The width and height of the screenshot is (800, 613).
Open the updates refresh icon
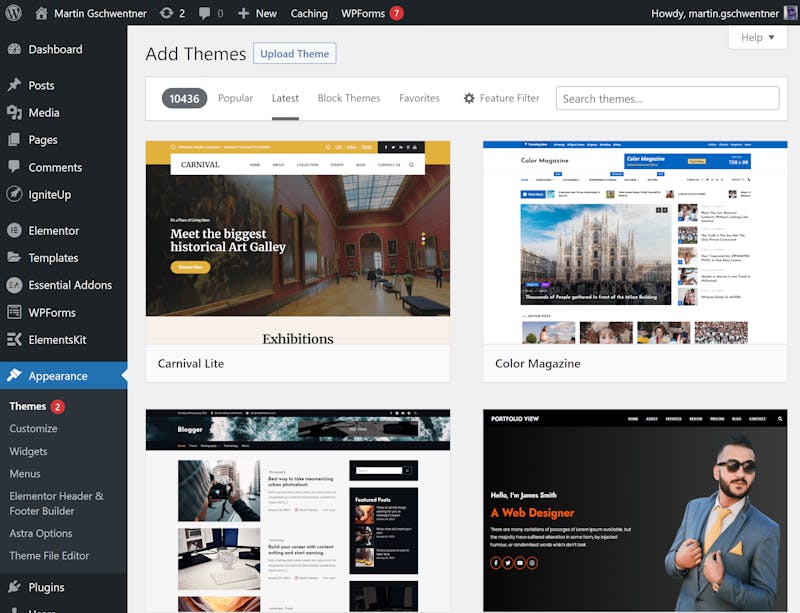point(166,13)
